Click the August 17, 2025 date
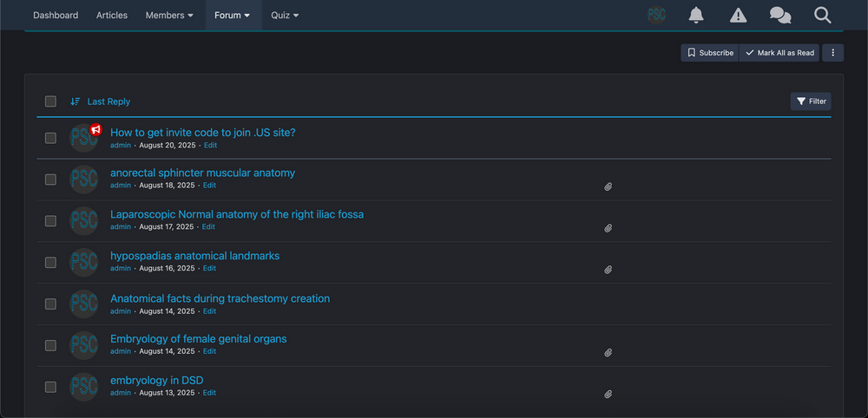 [167, 226]
